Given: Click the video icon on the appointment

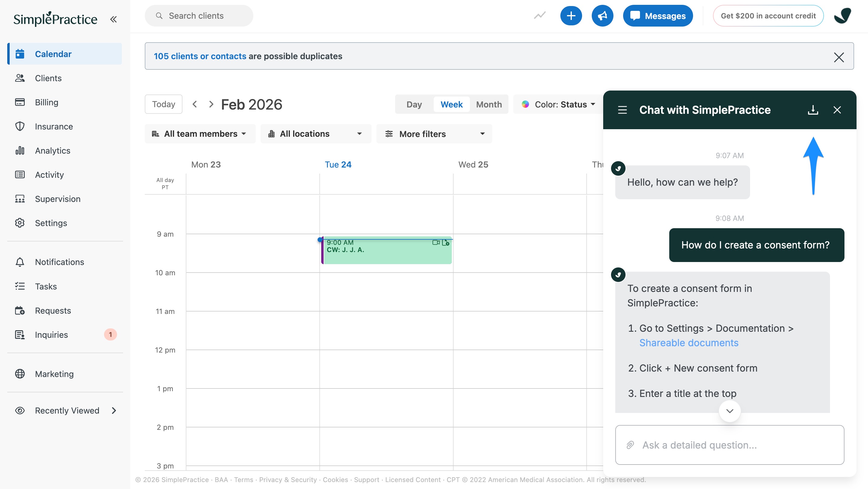Looking at the screenshot, I should [436, 242].
